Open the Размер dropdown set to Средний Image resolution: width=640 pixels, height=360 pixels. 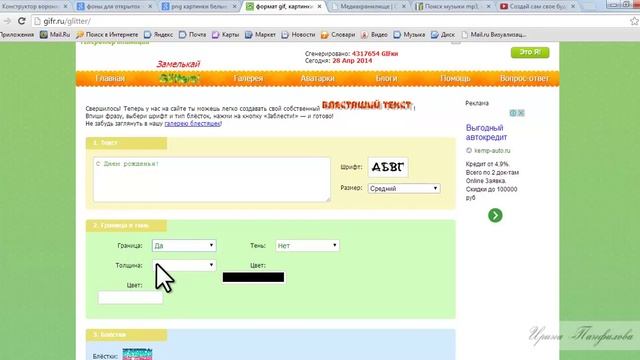click(404, 188)
